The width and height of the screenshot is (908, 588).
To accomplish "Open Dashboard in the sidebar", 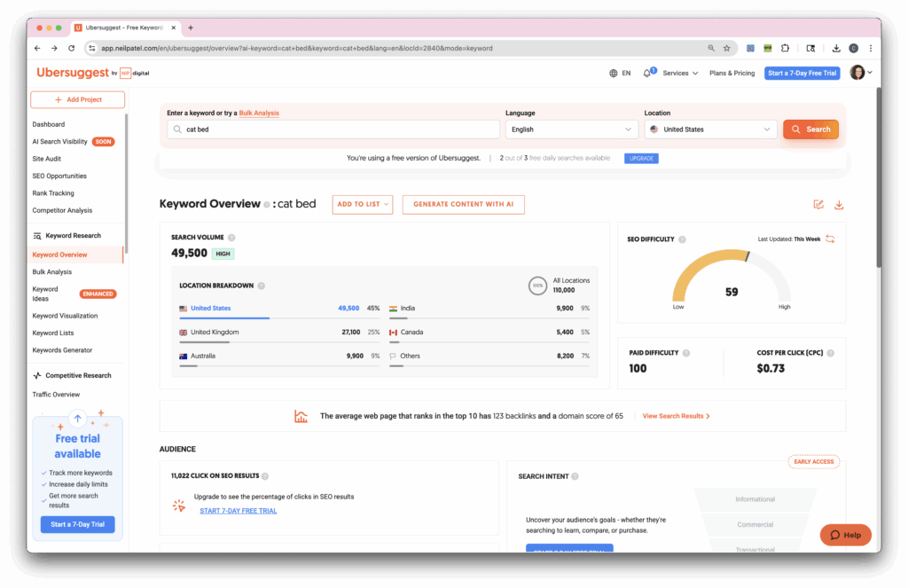I will point(49,124).
